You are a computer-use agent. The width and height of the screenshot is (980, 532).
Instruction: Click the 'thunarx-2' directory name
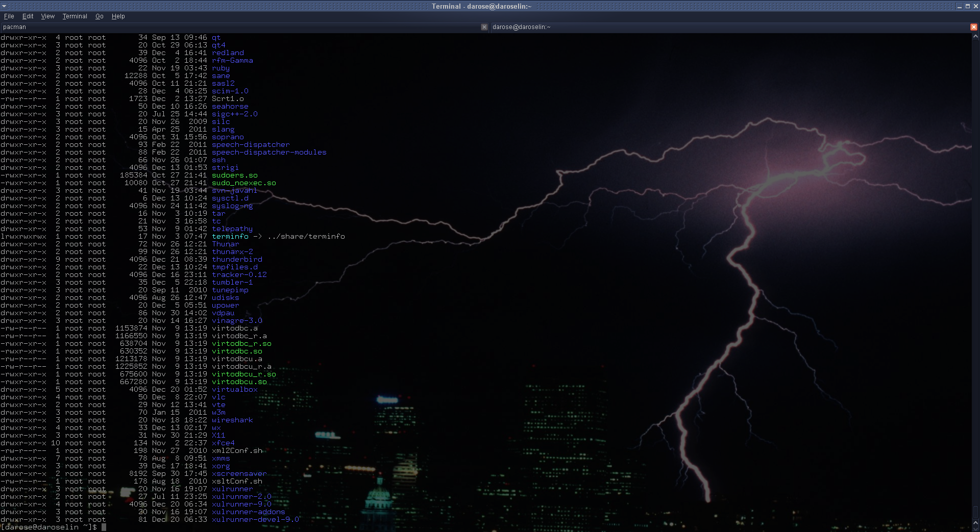click(232, 251)
